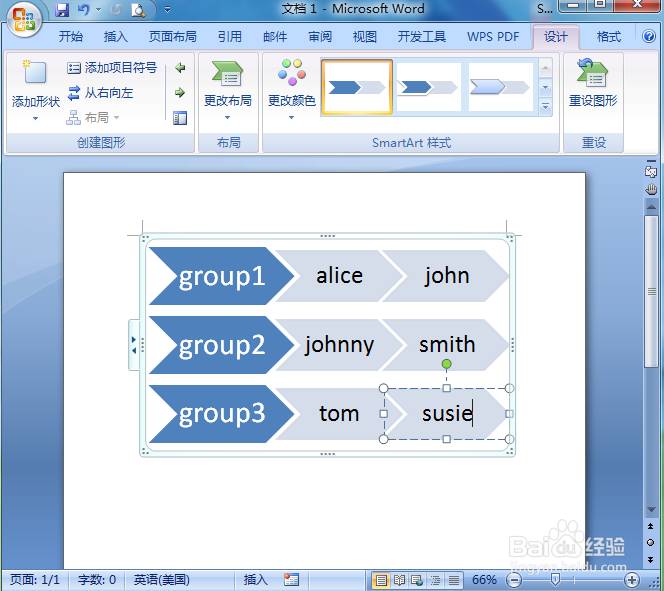Viewport: 664px width, 591px height.
Task: Click the zoom out minus button
Action: [x=514, y=580]
